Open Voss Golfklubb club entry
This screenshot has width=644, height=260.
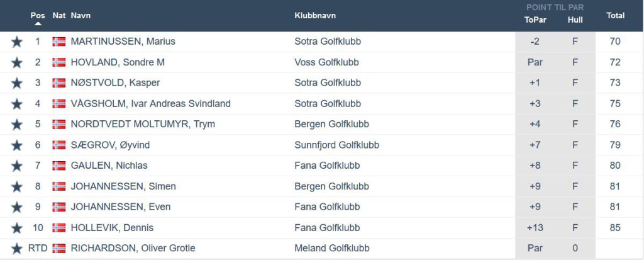coord(326,62)
